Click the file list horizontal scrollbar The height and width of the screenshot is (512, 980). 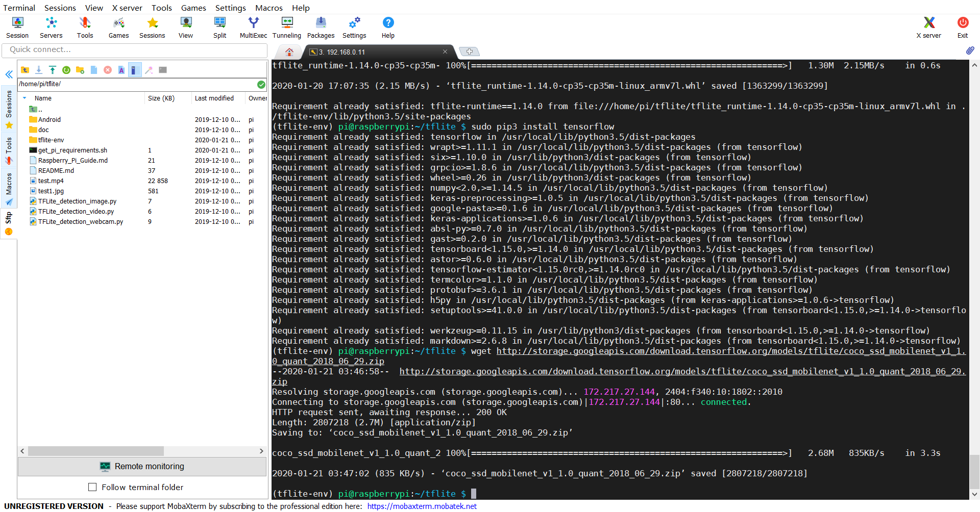[x=96, y=451]
